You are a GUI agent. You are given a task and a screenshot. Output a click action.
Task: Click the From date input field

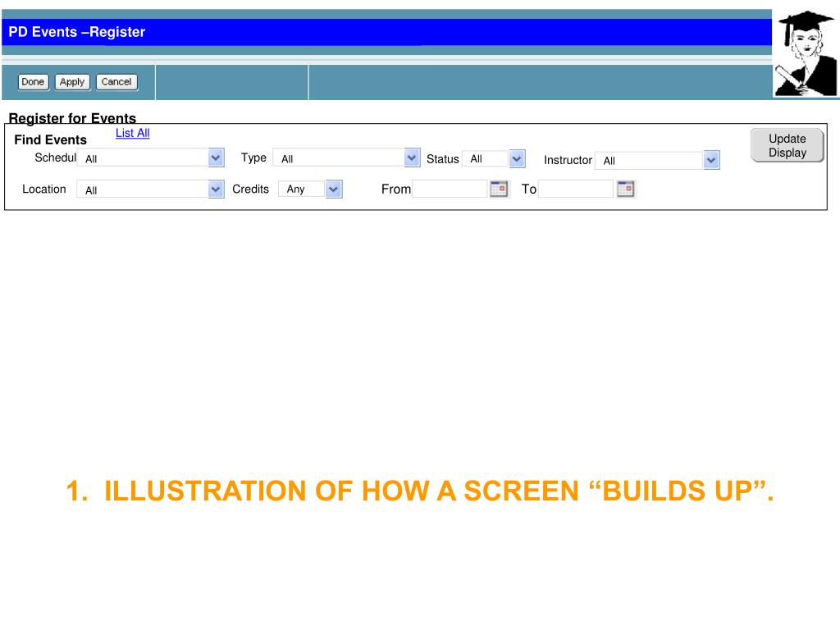[x=450, y=189]
